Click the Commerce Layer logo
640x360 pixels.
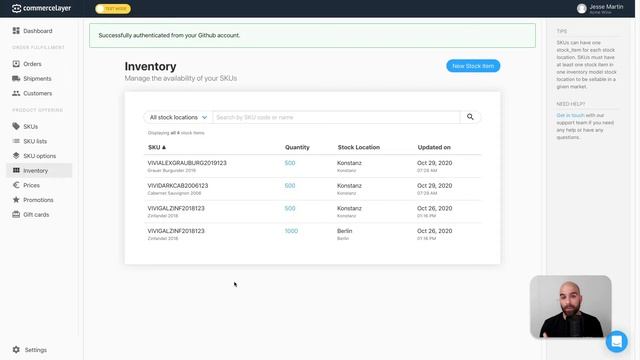(x=41, y=8)
